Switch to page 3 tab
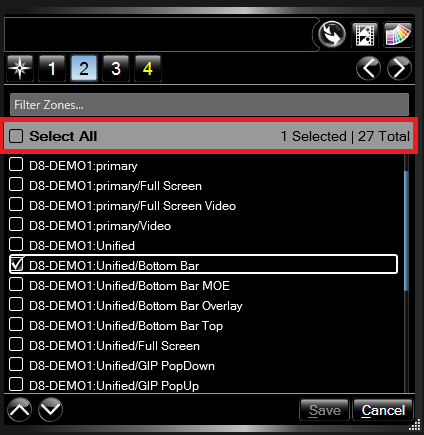424x435 pixels. (x=116, y=68)
